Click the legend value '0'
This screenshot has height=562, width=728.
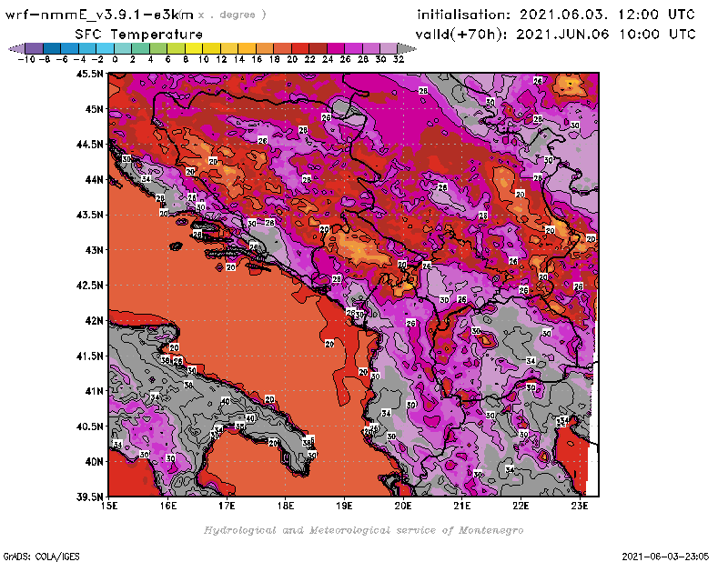point(115,59)
